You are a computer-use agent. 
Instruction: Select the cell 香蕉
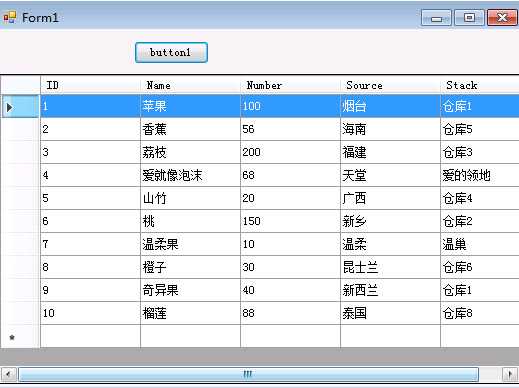tap(190, 129)
